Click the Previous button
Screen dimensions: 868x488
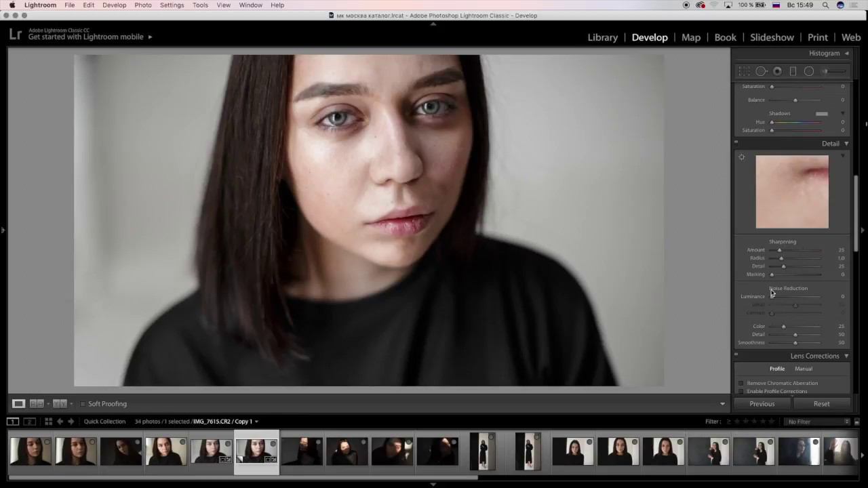762,404
